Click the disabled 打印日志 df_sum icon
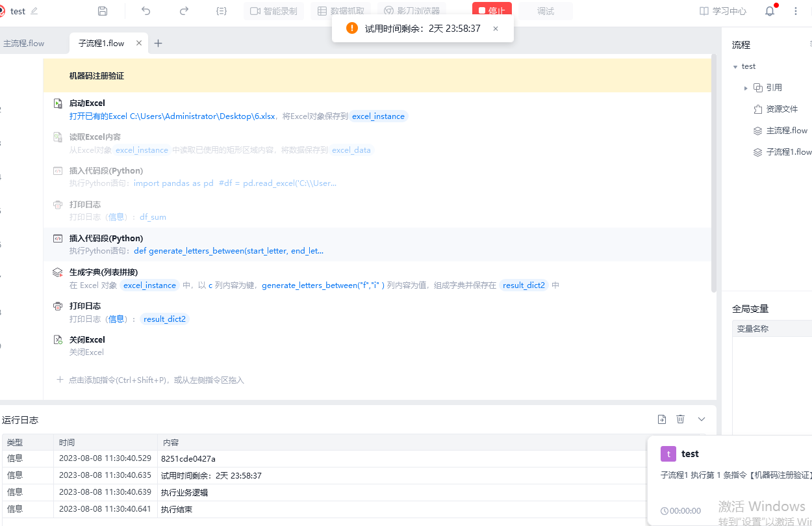The width and height of the screenshot is (812, 526). tap(58, 205)
